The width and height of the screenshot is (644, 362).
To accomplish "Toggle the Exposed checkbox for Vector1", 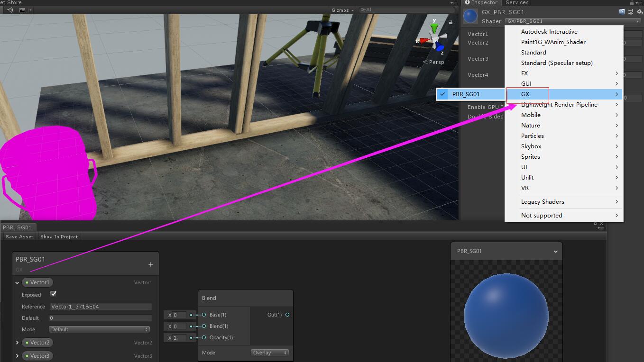I will point(53,294).
